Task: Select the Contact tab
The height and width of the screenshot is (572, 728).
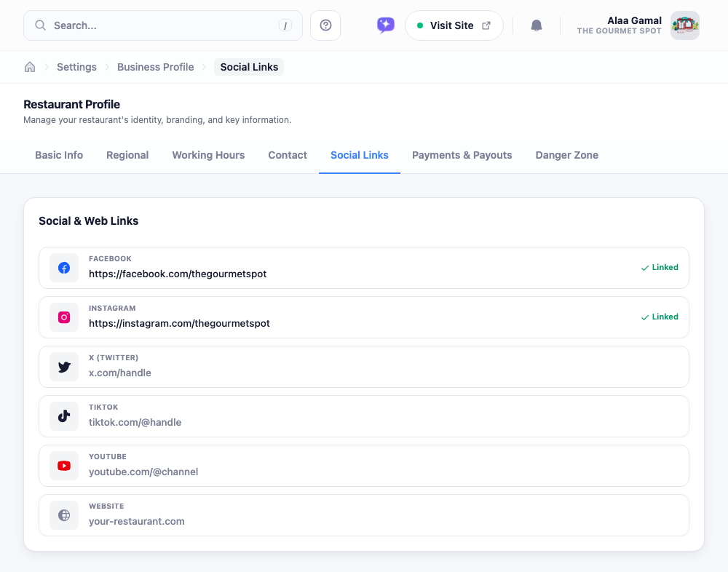Action: point(288,155)
